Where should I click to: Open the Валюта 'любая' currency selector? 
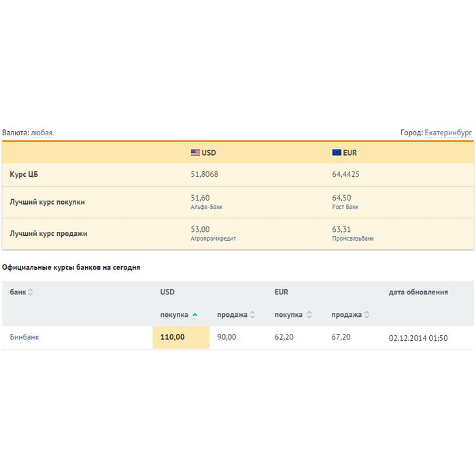coord(41,133)
